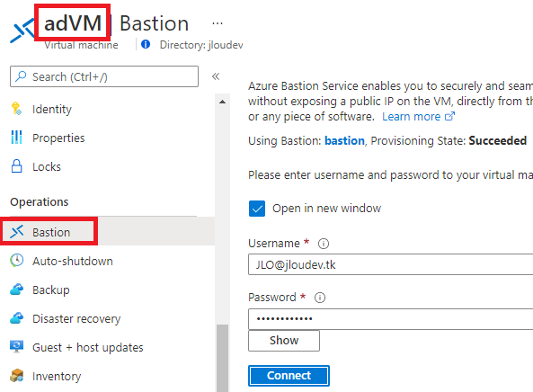
Task: Click the Operations section heading
Action: [40, 202]
